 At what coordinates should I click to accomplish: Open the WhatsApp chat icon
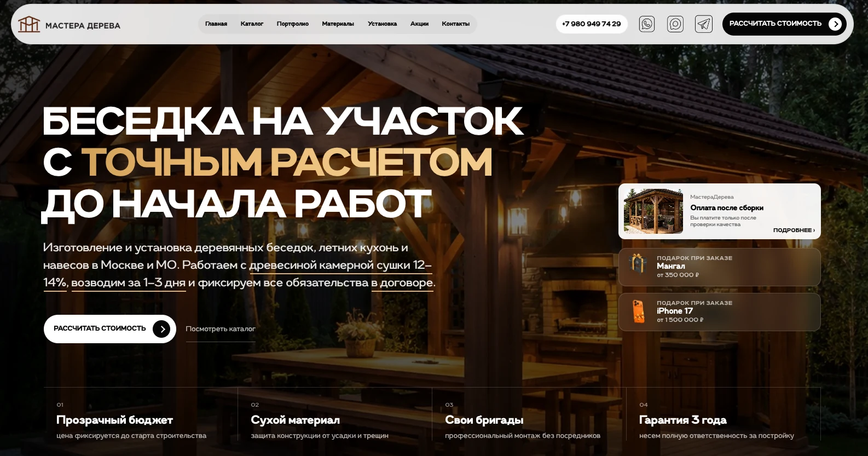(x=647, y=24)
